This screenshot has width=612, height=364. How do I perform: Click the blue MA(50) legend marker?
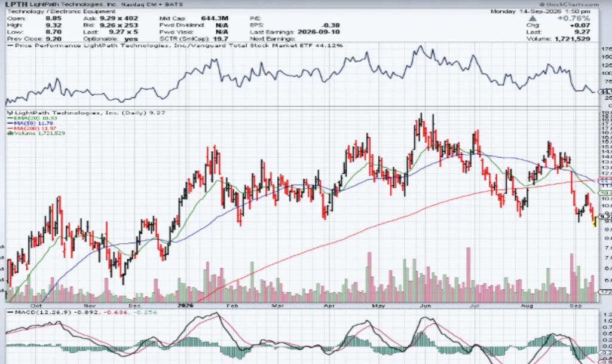(11, 123)
